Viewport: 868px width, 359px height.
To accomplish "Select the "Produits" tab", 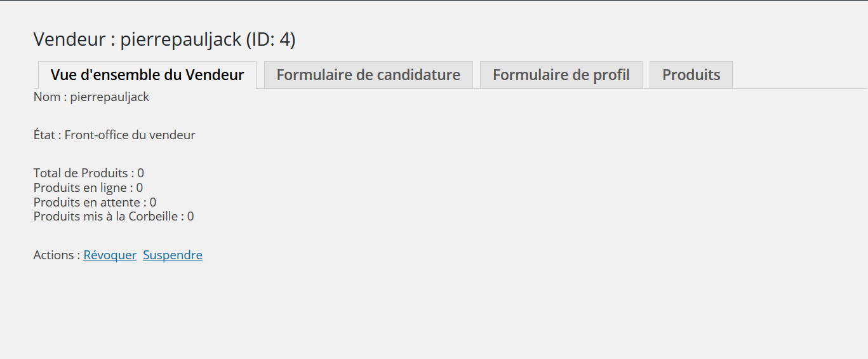I will click(x=691, y=75).
